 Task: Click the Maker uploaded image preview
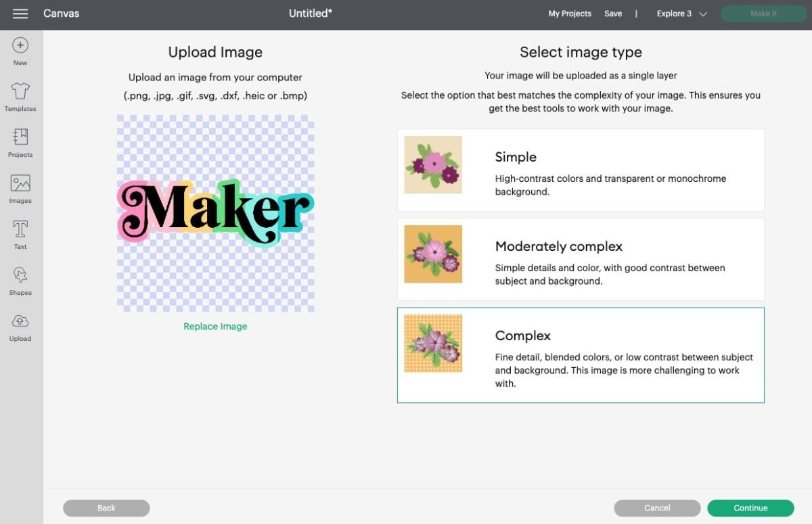(x=215, y=213)
